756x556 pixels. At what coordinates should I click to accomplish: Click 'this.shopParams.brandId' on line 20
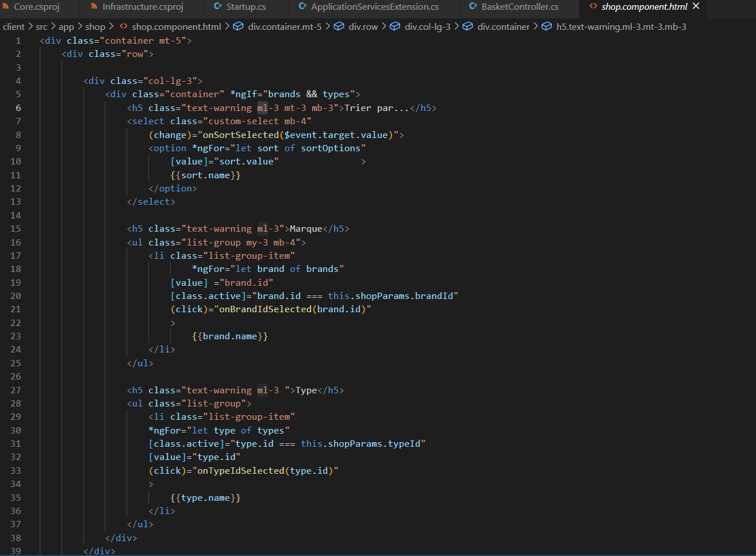(x=390, y=296)
